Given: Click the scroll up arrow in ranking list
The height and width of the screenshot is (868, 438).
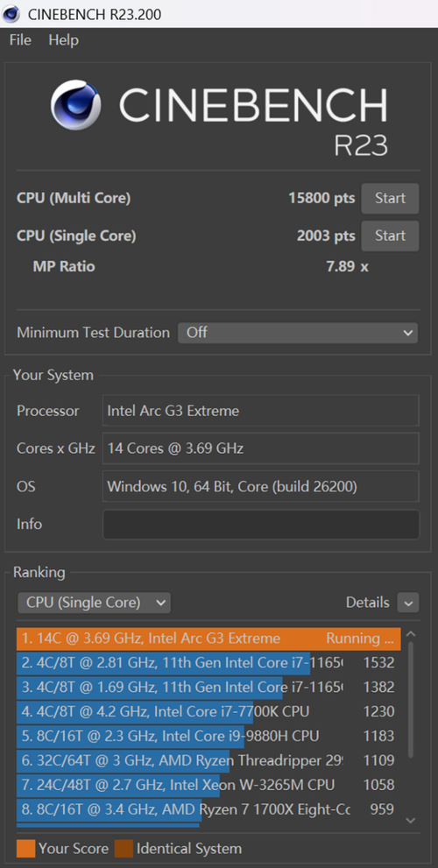Looking at the screenshot, I should [x=410, y=635].
